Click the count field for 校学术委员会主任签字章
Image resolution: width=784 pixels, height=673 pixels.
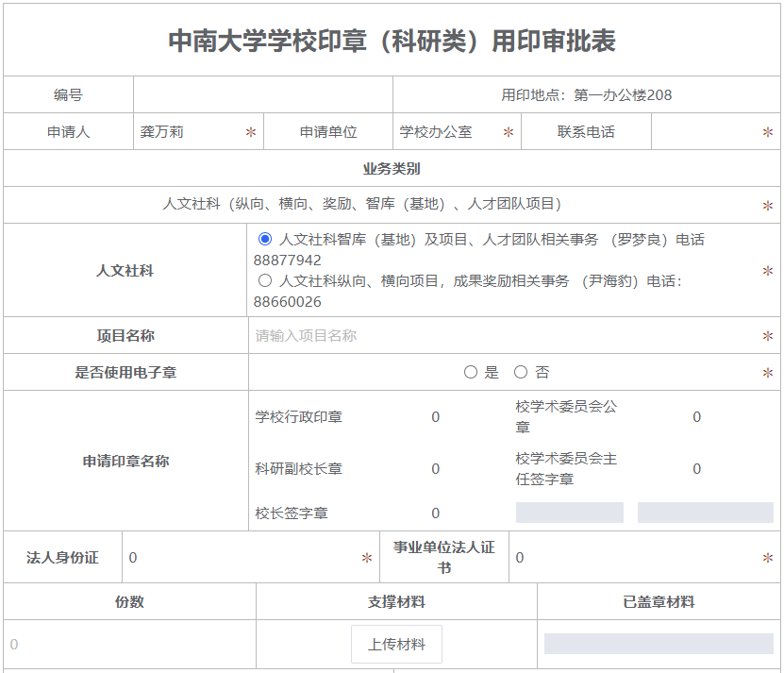pyautogui.click(x=696, y=469)
